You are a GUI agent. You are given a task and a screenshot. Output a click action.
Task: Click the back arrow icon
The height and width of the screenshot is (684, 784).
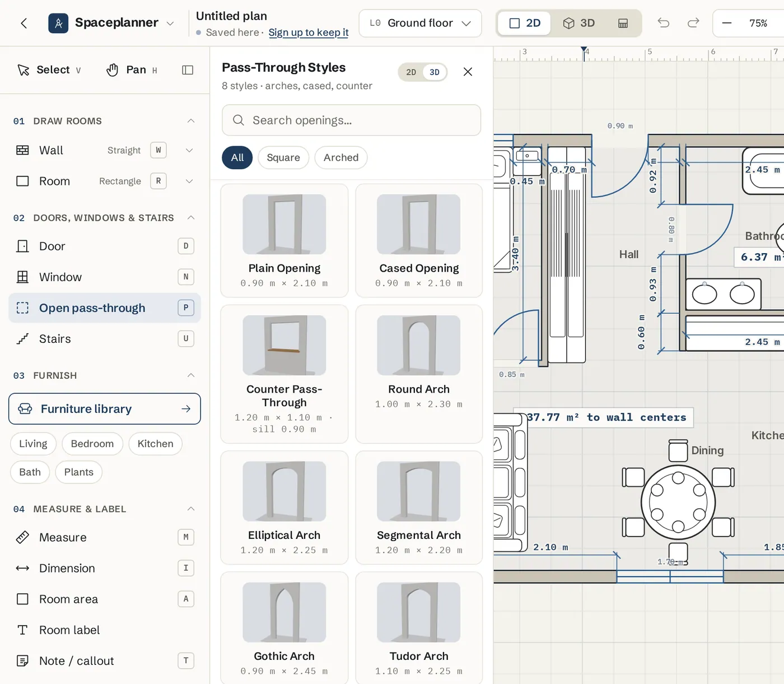[24, 23]
